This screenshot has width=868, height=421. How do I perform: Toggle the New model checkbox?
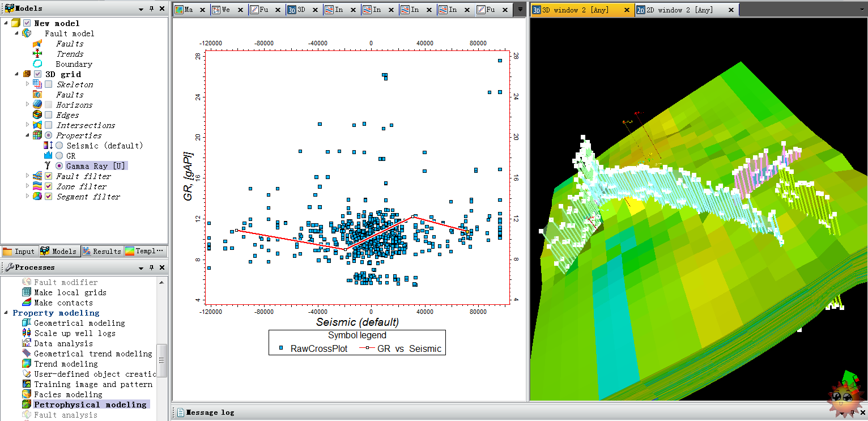[x=27, y=23]
